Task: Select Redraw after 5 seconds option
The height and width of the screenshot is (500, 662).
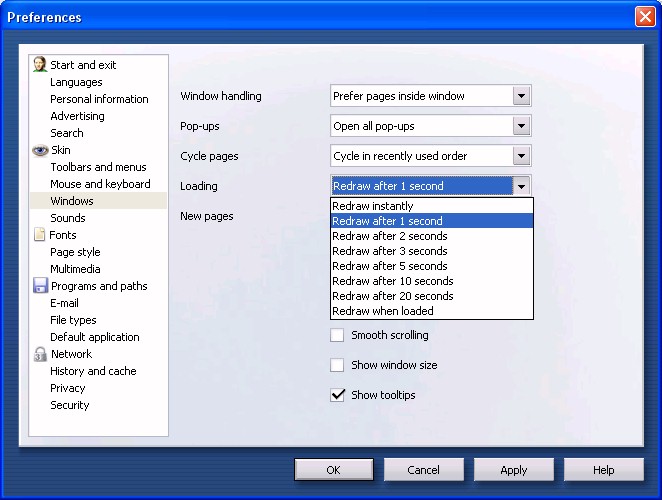Action: [389, 266]
